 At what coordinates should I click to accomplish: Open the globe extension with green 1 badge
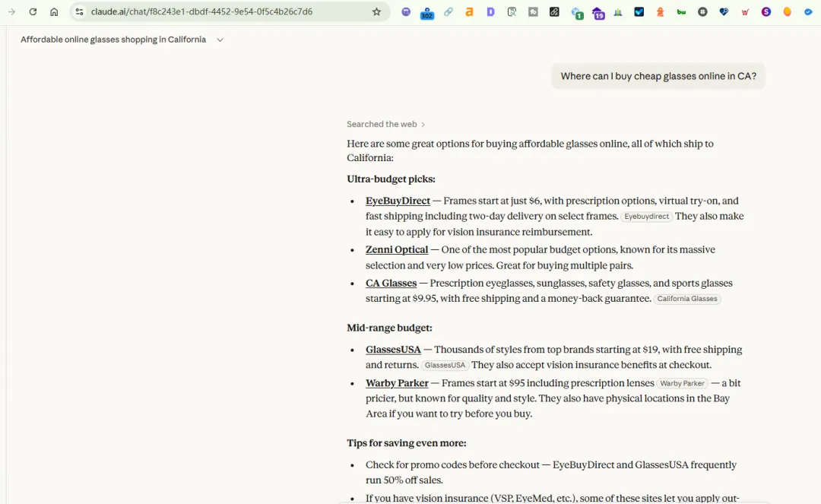click(x=577, y=13)
